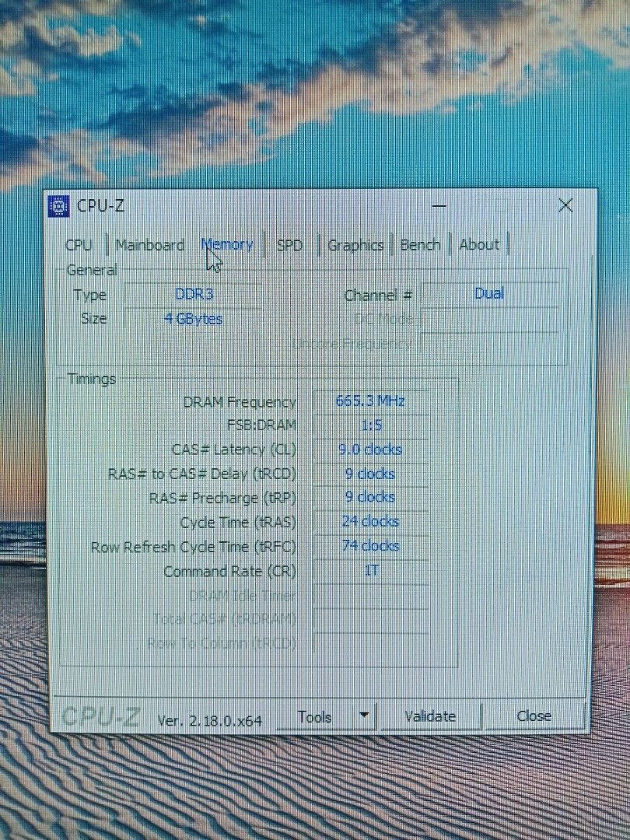Image resolution: width=630 pixels, height=840 pixels.
Task: Open the SPD tab
Action: [x=290, y=246]
